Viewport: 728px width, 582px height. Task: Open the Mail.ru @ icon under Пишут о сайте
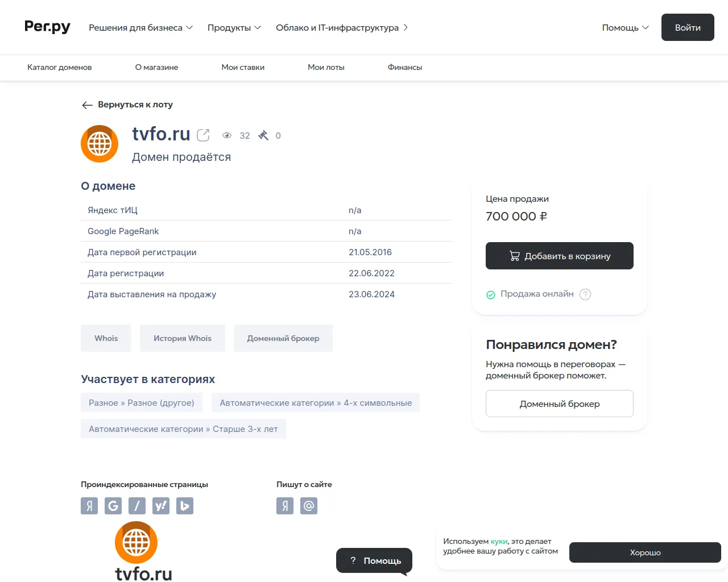pos(309,506)
